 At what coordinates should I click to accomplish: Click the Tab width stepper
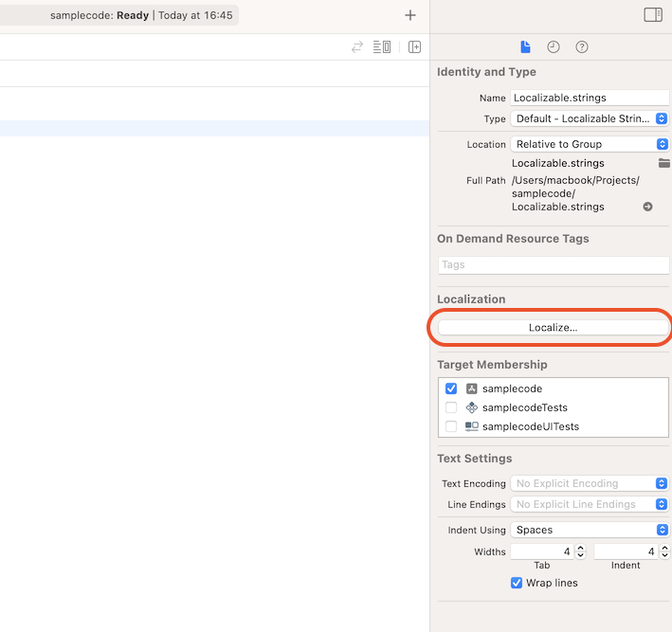[581, 551]
